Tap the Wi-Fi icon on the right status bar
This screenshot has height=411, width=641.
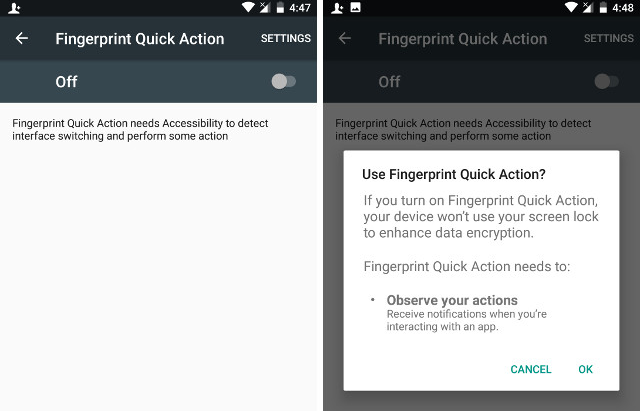[571, 7]
